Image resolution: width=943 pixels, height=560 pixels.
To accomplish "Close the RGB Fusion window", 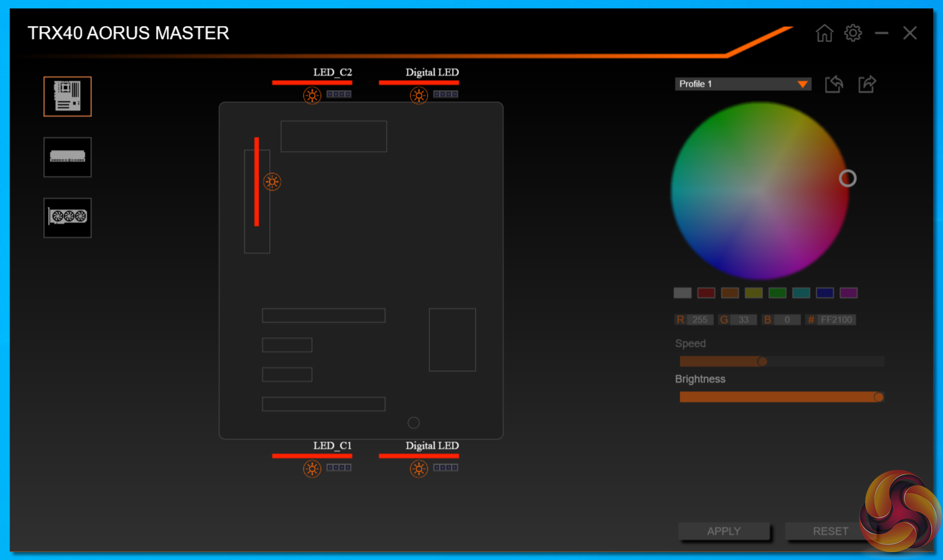I will coord(910,33).
